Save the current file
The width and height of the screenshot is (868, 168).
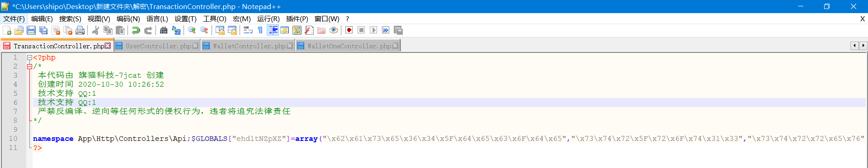pos(31,30)
